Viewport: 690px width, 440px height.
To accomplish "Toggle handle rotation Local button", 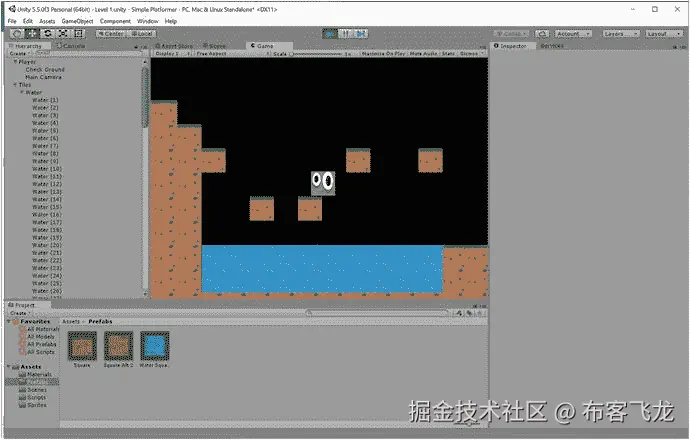I will tap(141, 33).
